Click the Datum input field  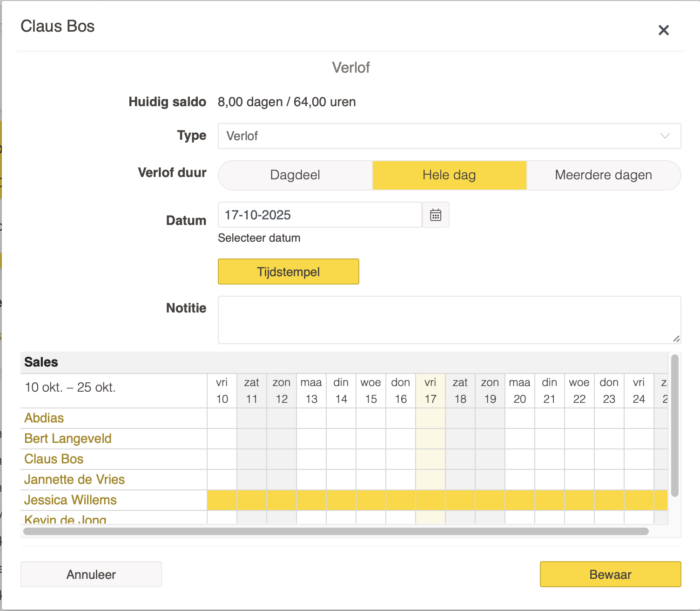pos(320,215)
